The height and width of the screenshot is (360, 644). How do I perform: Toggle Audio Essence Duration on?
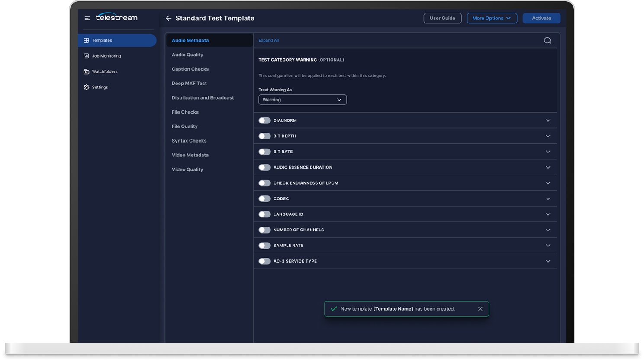264,167
